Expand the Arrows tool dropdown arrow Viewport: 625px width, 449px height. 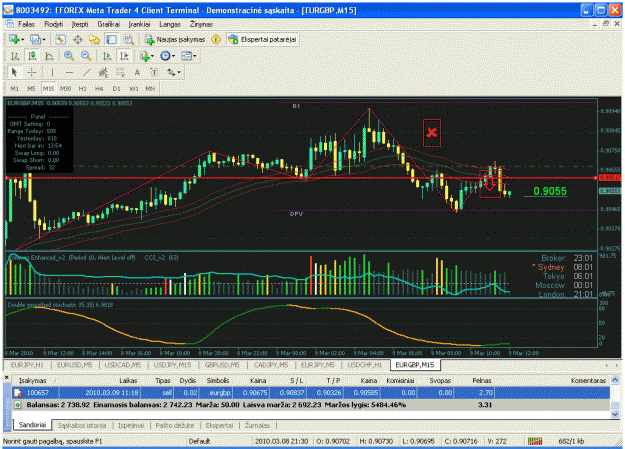(179, 73)
